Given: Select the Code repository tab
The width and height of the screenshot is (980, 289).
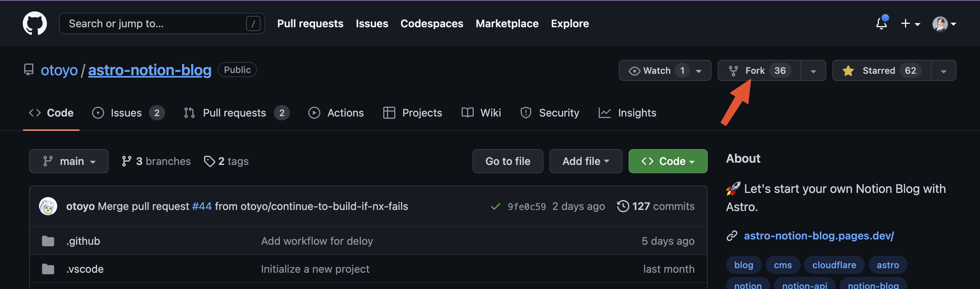Looking at the screenshot, I should 51,113.
